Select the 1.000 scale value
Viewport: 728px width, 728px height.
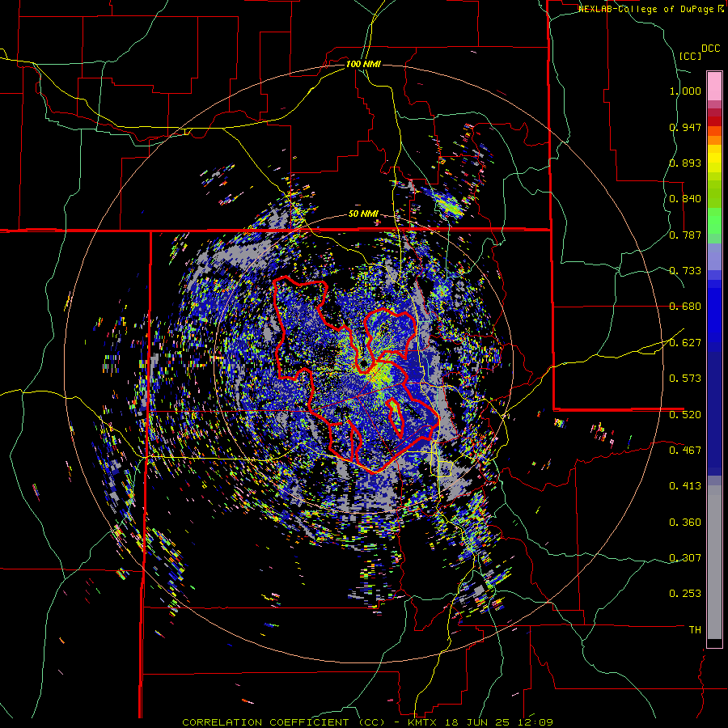685,91
